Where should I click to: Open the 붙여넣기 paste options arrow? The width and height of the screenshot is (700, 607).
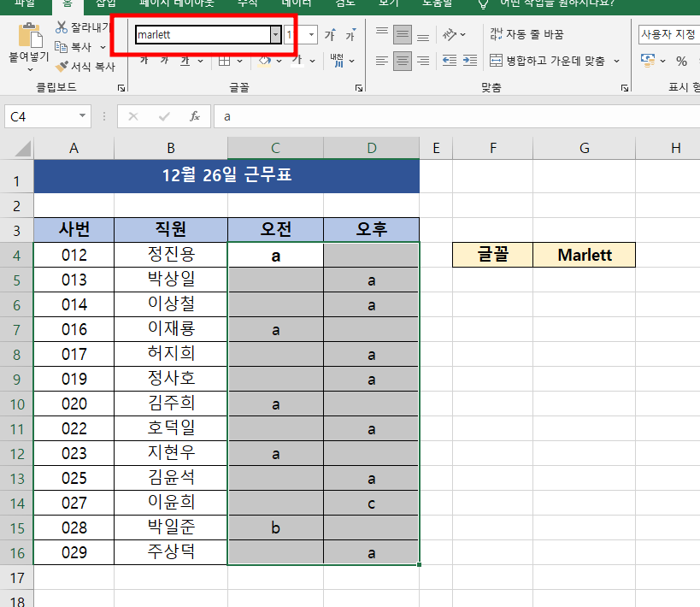(30, 69)
